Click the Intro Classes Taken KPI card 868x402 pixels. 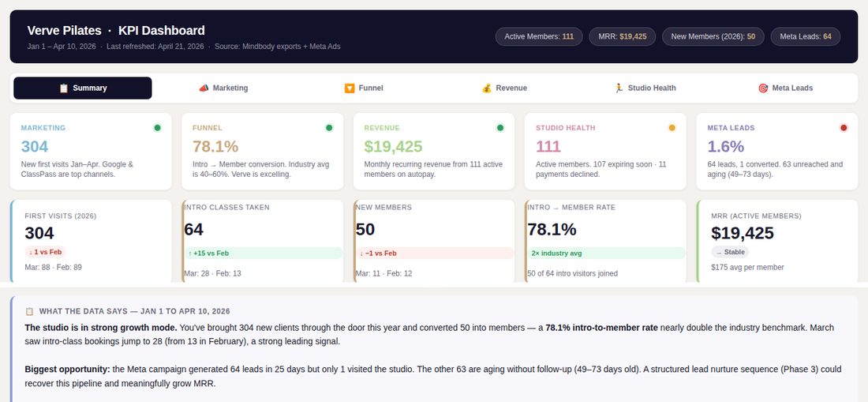(x=263, y=242)
